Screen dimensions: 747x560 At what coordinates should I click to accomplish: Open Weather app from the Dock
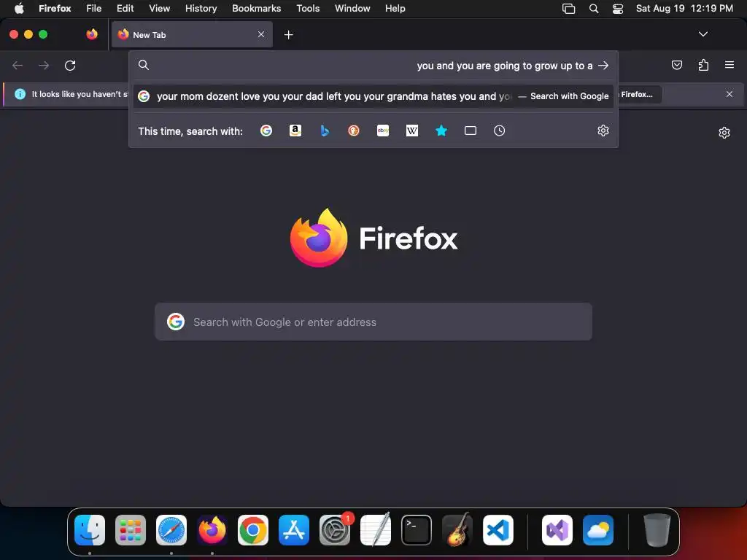(598, 530)
